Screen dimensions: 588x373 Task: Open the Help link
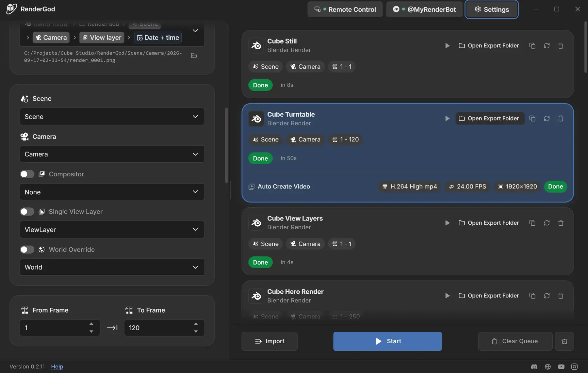coord(57,367)
